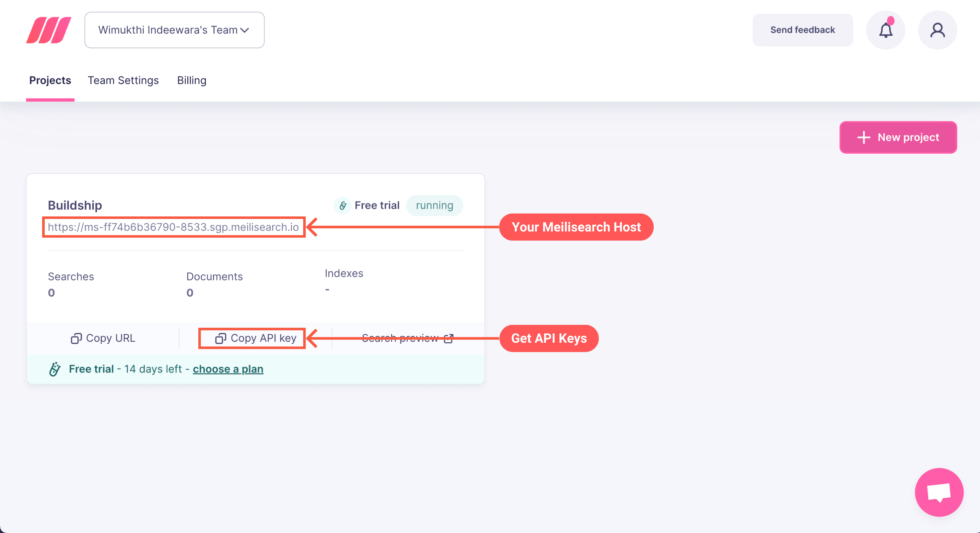
Task: Open the chat support bubble icon
Action: tap(939, 492)
